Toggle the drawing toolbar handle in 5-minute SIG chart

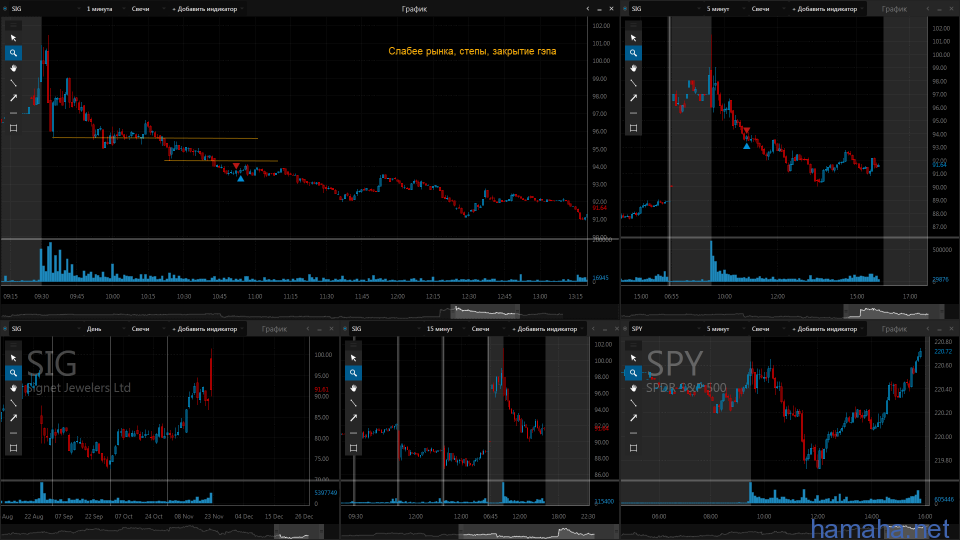click(634, 25)
